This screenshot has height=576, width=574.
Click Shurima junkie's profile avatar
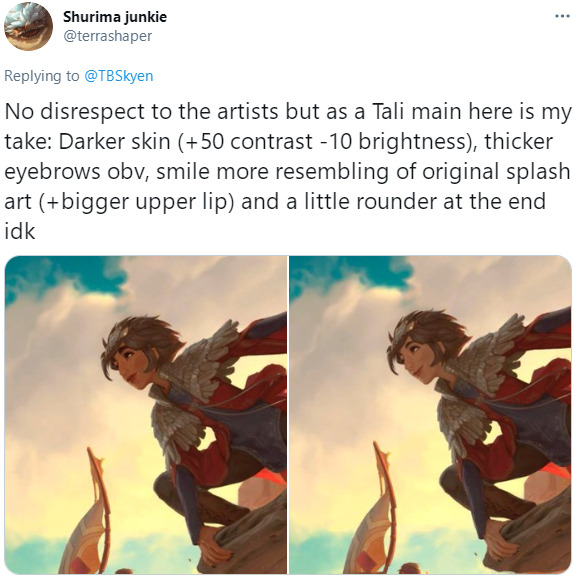coord(28,26)
